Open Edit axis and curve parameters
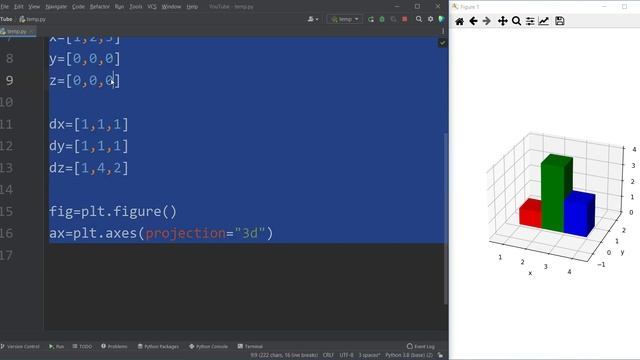This screenshot has width=640, height=360. [x=544, y=21]
